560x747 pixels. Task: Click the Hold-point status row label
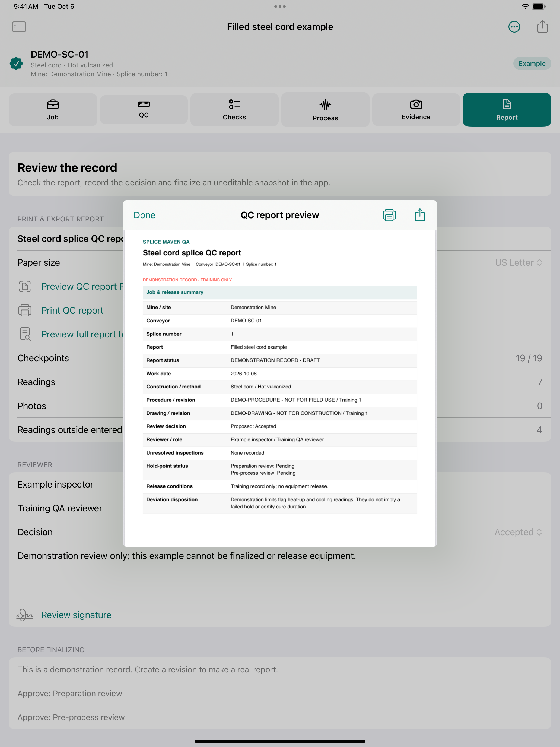pos(167,466)
